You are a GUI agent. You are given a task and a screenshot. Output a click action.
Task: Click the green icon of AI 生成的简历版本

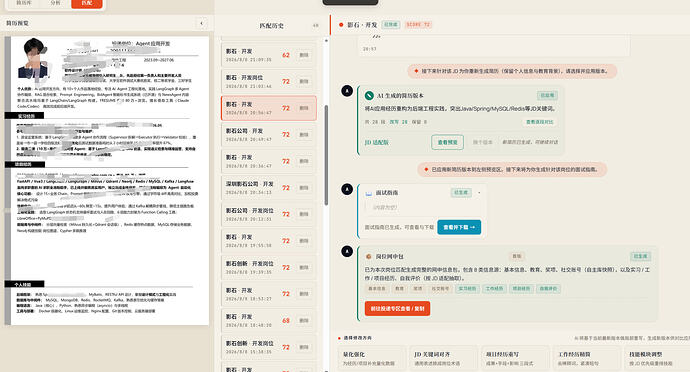point(369,96)
